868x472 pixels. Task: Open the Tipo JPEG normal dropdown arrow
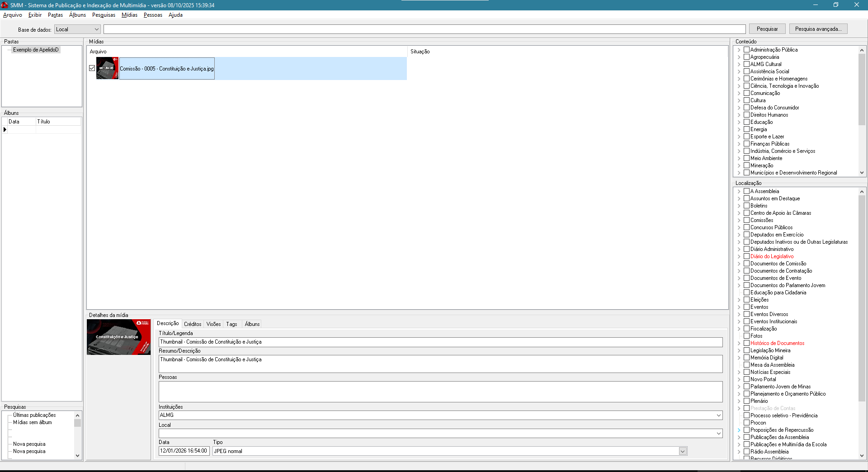click(683, 451)
